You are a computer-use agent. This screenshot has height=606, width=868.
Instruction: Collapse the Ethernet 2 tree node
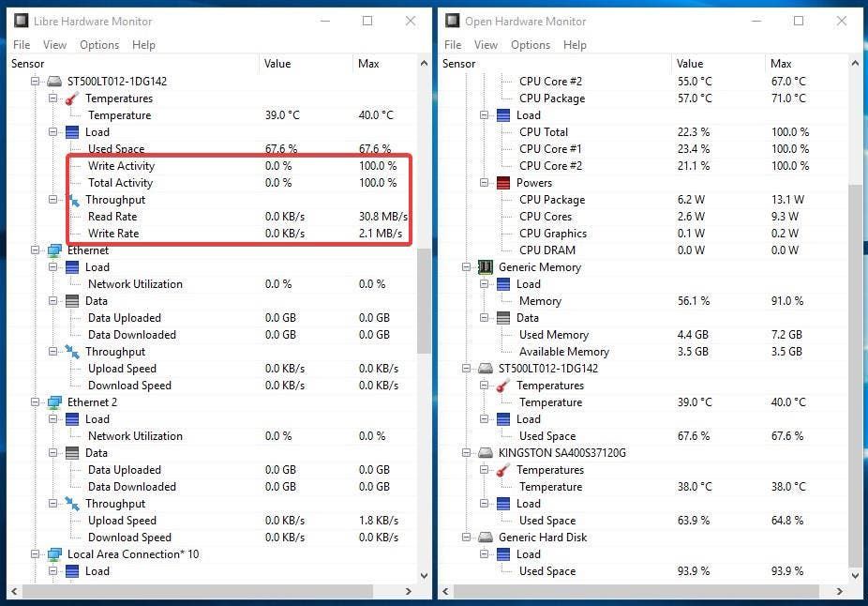point(35,402)
